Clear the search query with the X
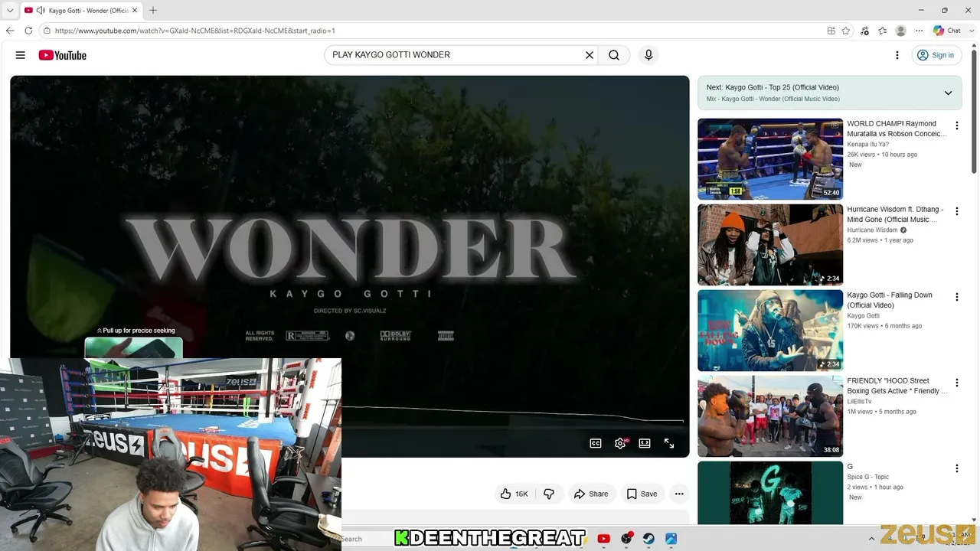Image resolution: width=980 pixels, height=551 pixels. click(590, 55)
